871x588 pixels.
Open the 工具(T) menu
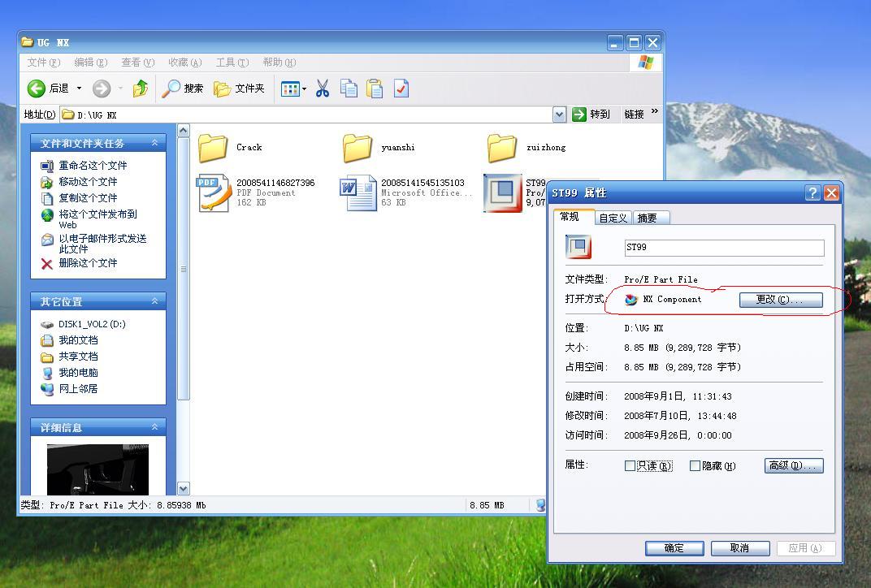coord(232,63)
